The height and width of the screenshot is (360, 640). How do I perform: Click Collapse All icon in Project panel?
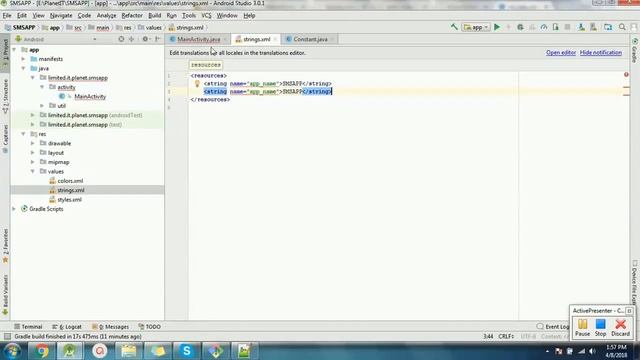131,39
